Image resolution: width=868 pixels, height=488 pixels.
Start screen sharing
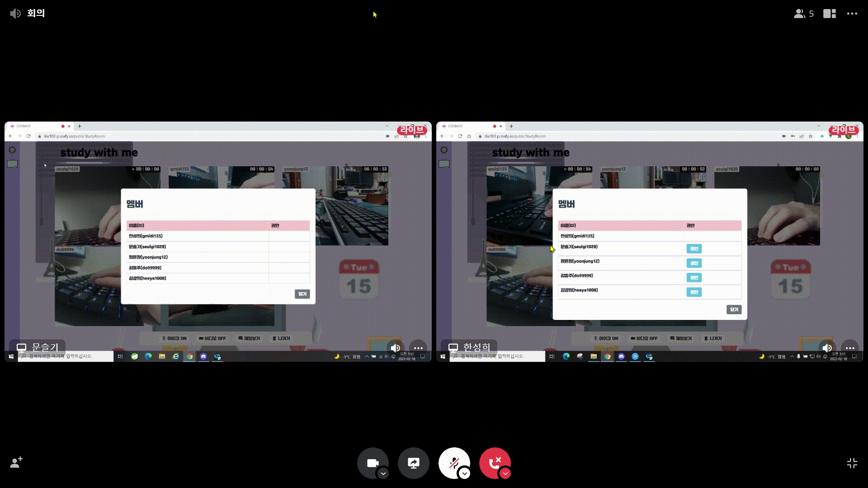coord(413,463)
